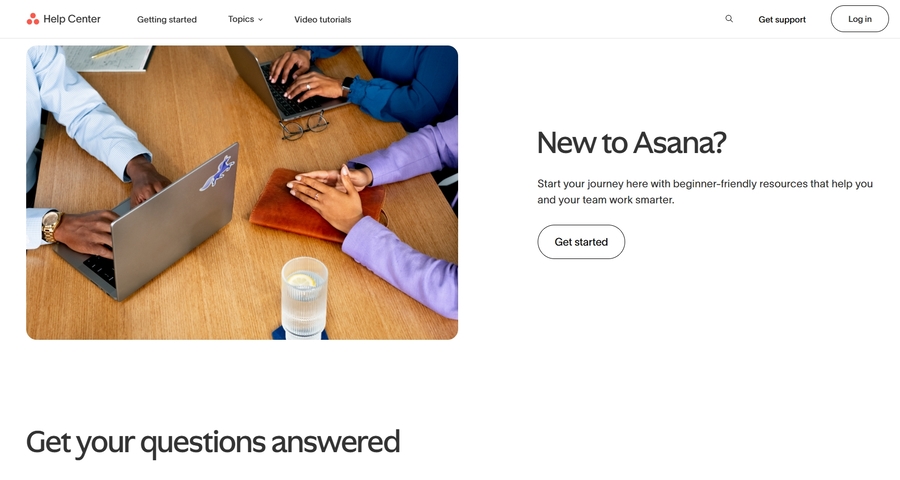
Task: Go to Getting started page
Action: (x=166, y=20)
